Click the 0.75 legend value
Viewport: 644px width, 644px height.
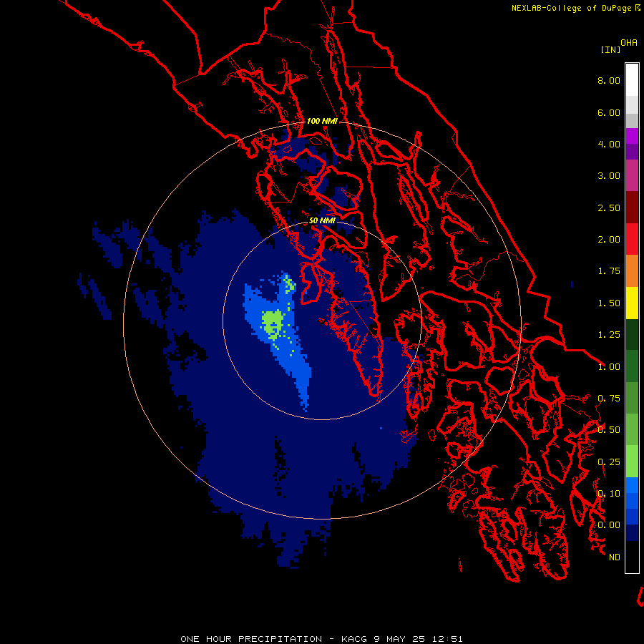coord(609,399)
